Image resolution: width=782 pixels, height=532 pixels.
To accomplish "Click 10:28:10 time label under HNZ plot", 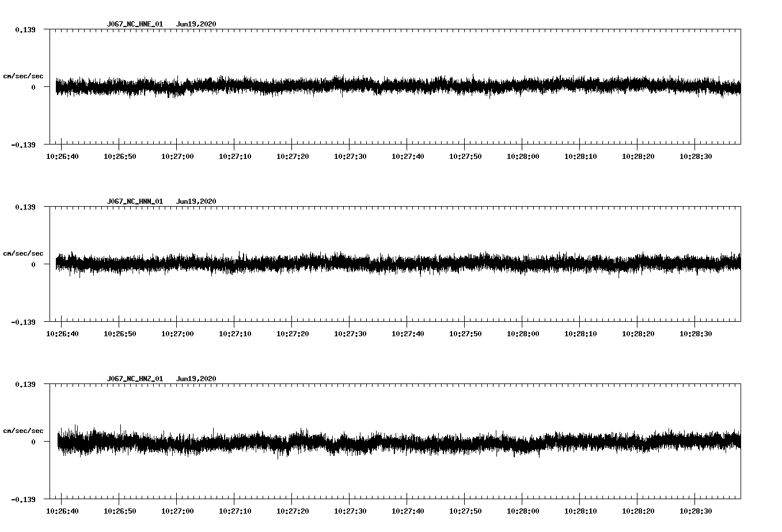I will pyautogui.click(x=580, y=511).
